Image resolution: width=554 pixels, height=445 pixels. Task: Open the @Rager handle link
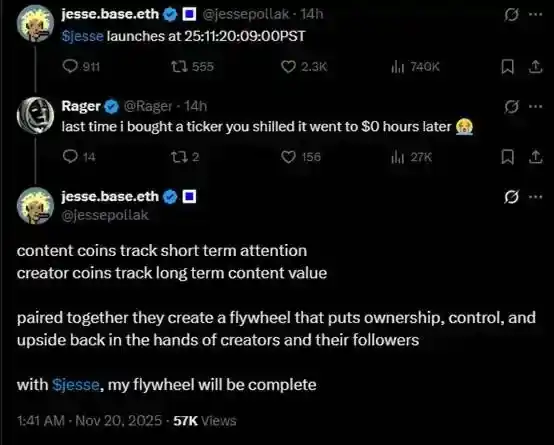click(148, 106)
